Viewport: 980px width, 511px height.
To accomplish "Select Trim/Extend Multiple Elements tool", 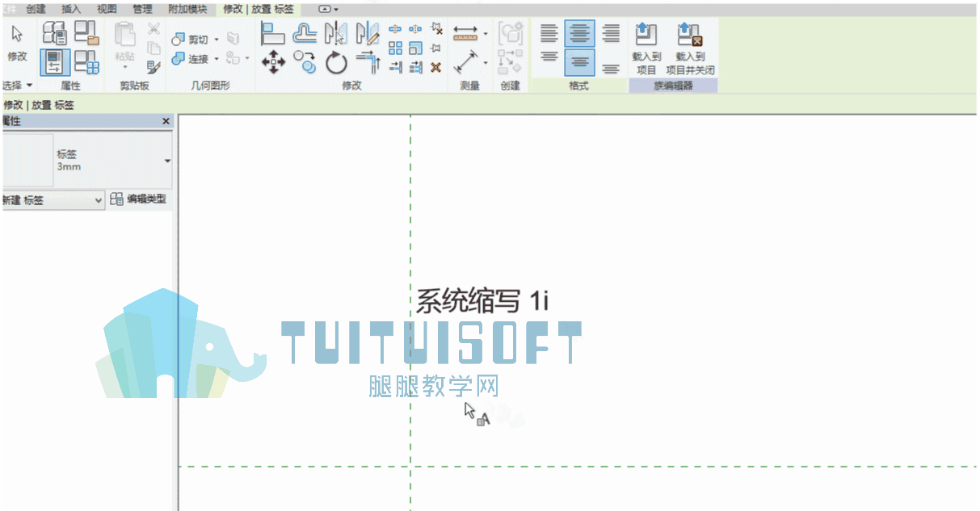I will [x=416, y=68].
